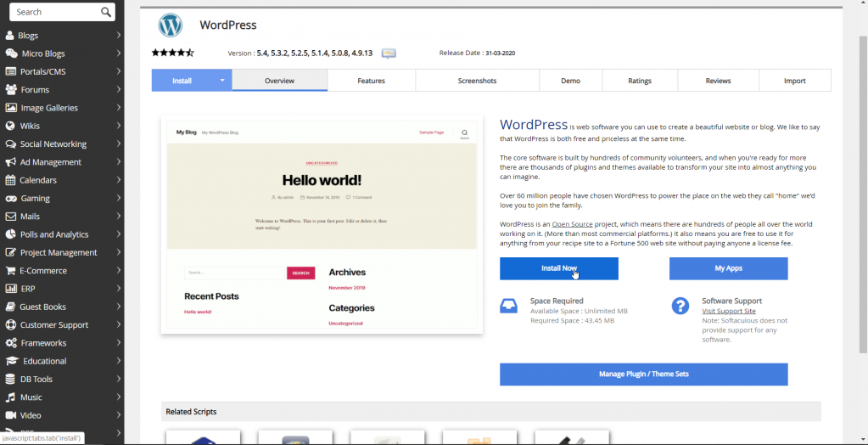Click the E-Commerce shopping cart icon
This screenshot has height=445, width=868.
click(10, 271)
